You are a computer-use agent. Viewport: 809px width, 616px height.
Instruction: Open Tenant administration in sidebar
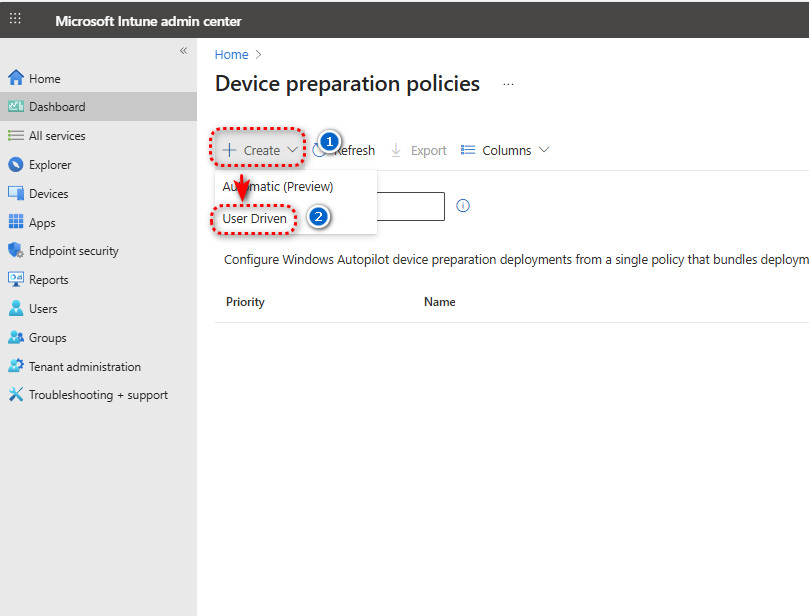click(x=84, y=367)
